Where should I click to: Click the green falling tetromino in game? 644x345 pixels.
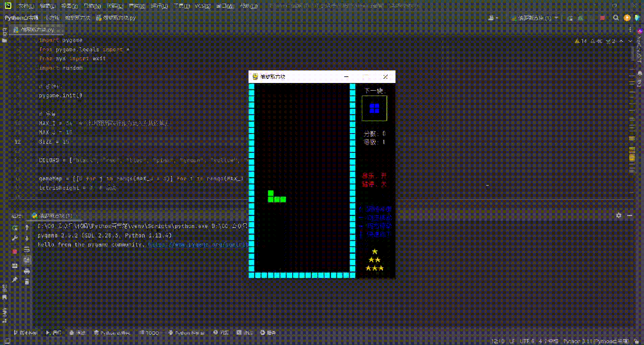point(277,196)
